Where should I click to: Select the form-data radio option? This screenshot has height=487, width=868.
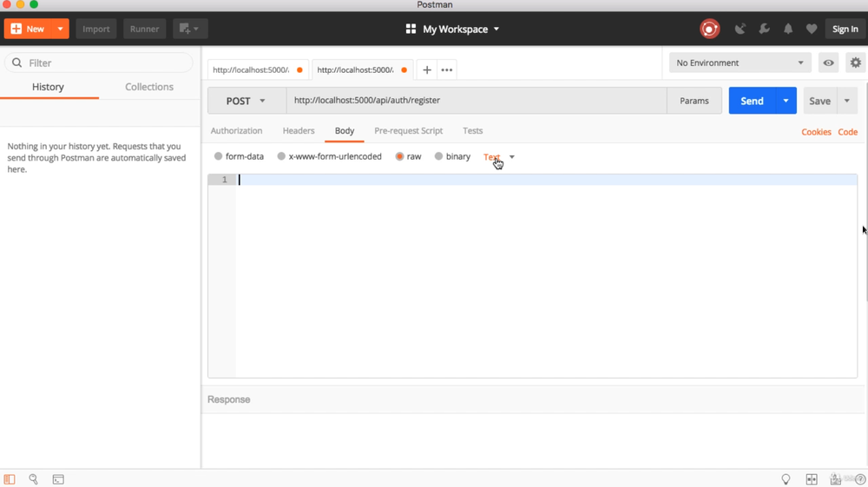pos(218,156)
